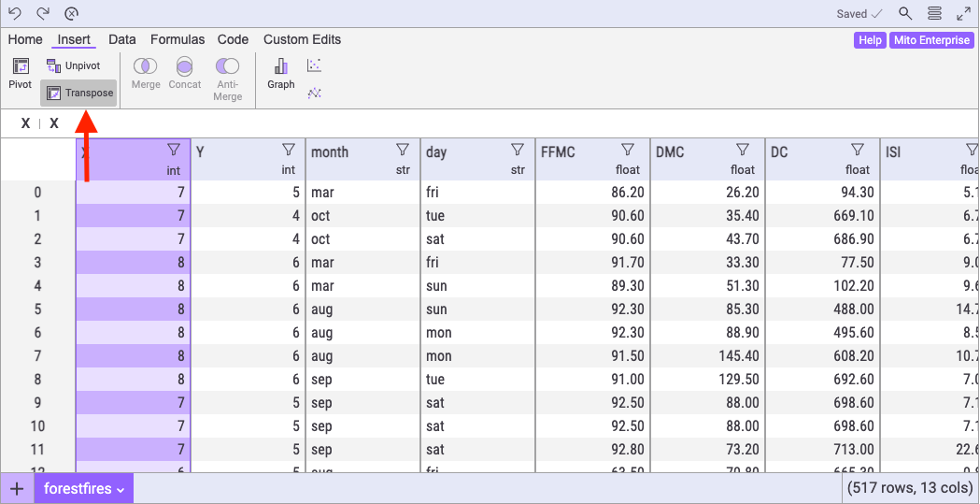Add a new sheet with the plus button
Viewport: 980px width, 504px height.
tap(17, 489)
